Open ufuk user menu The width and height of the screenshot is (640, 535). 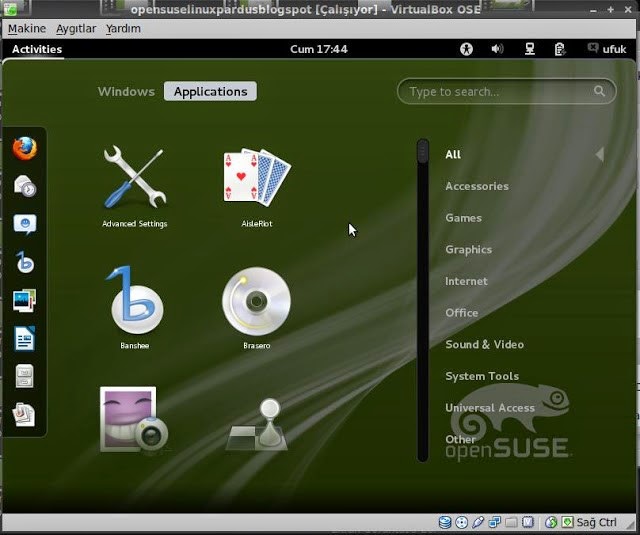click(x=607, y=49)
